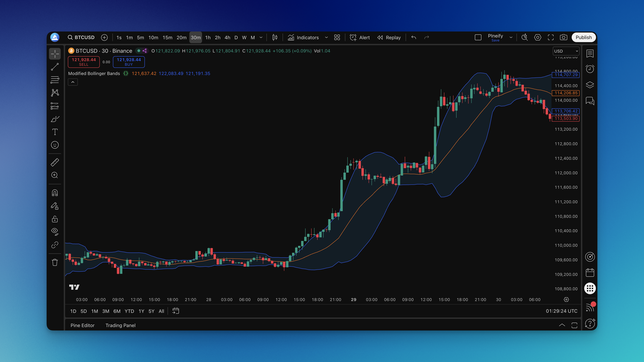This screenshot has width=644, height=362.
Task: Click the Go to date calendar icon
Action: (x=176, y=311)
